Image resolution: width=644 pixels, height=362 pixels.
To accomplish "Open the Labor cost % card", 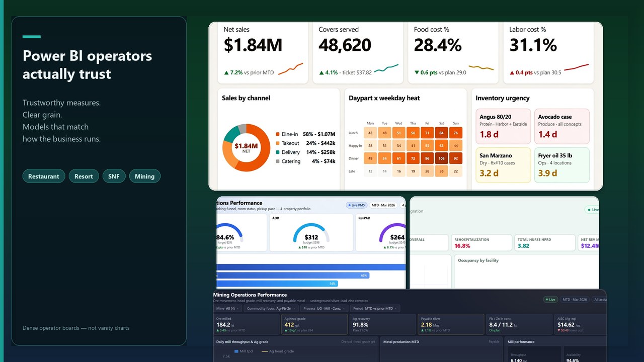I will [x=549, y=53].
